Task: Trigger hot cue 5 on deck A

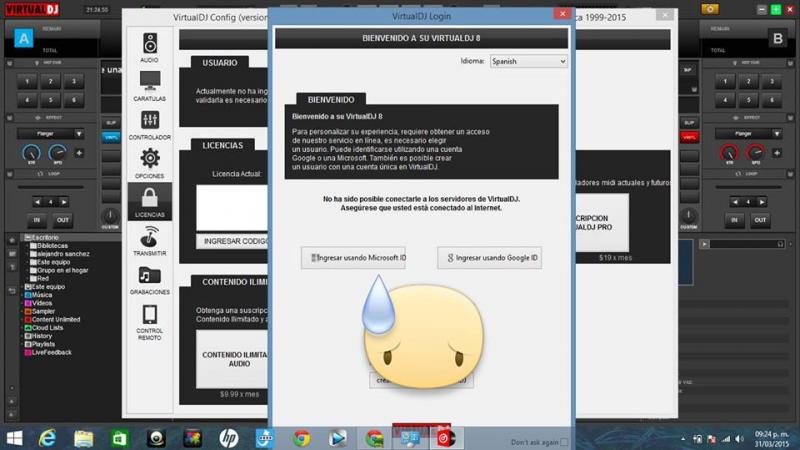Action: click(x=51, y=99)
